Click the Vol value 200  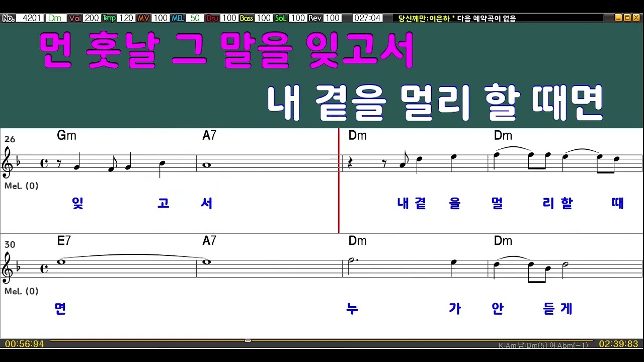[92, 18]
